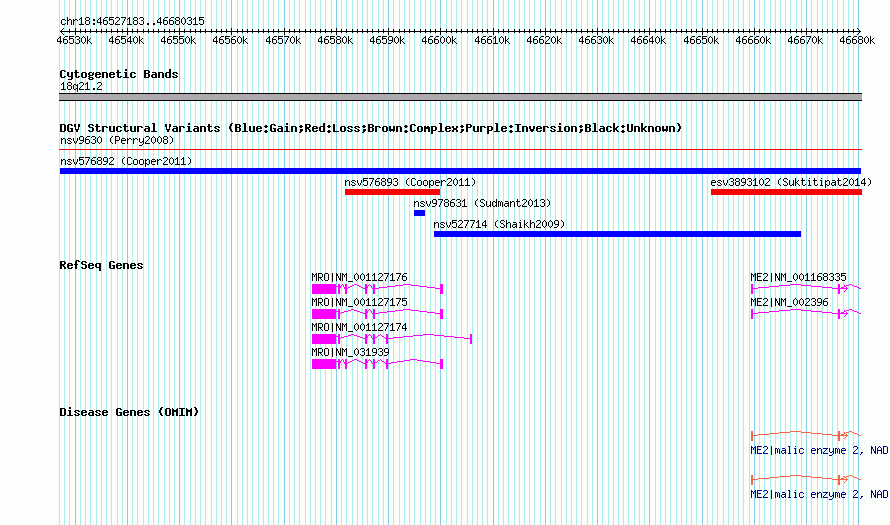Click the Disease Genes (OMIM) track title
The height and width of the screenshot is (525, 890).
(129, 412)
